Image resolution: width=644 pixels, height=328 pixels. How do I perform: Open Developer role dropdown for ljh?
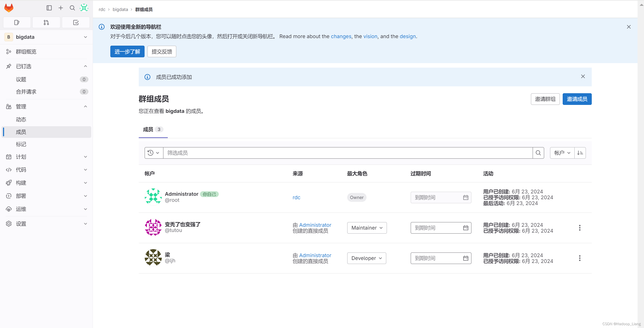coord(366,258)
